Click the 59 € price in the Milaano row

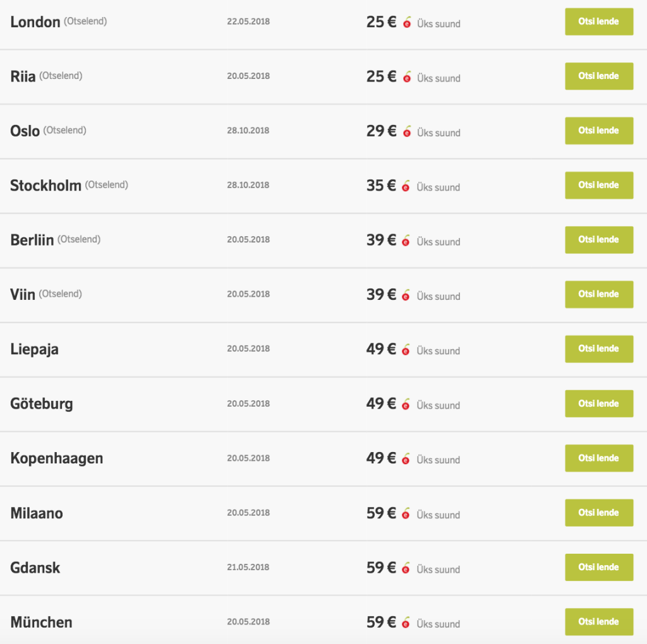(381, 513)
